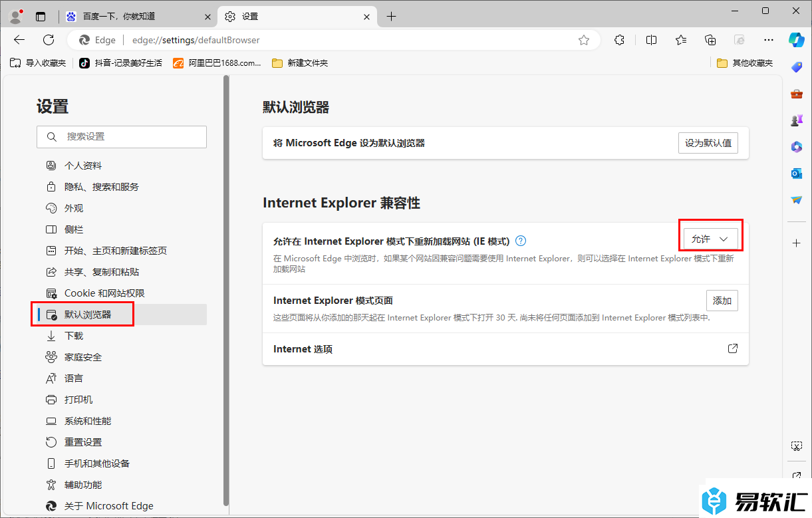Open 重置设置 settings section
The height and width of the screenshot is (518, 812).
coord(122,442)
